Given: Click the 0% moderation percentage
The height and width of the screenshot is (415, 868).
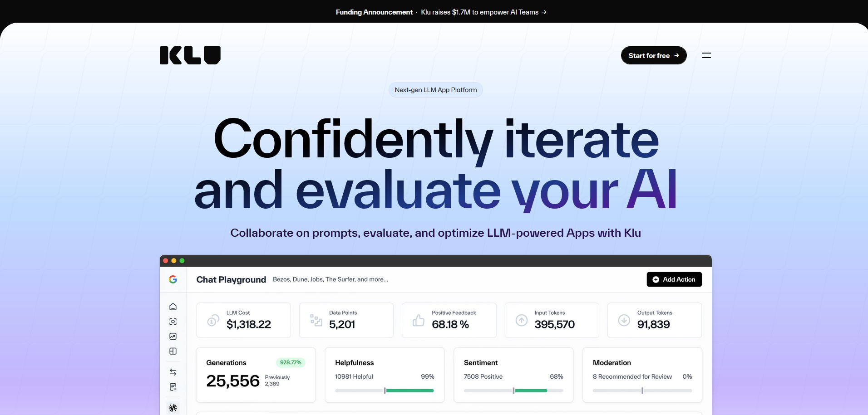Looking at the screenshot, I should [x=687, y=376].
